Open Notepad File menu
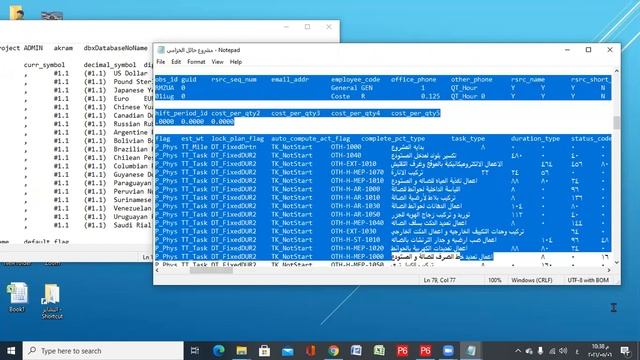This screenshot has width=640, height=360. point(161,62)
